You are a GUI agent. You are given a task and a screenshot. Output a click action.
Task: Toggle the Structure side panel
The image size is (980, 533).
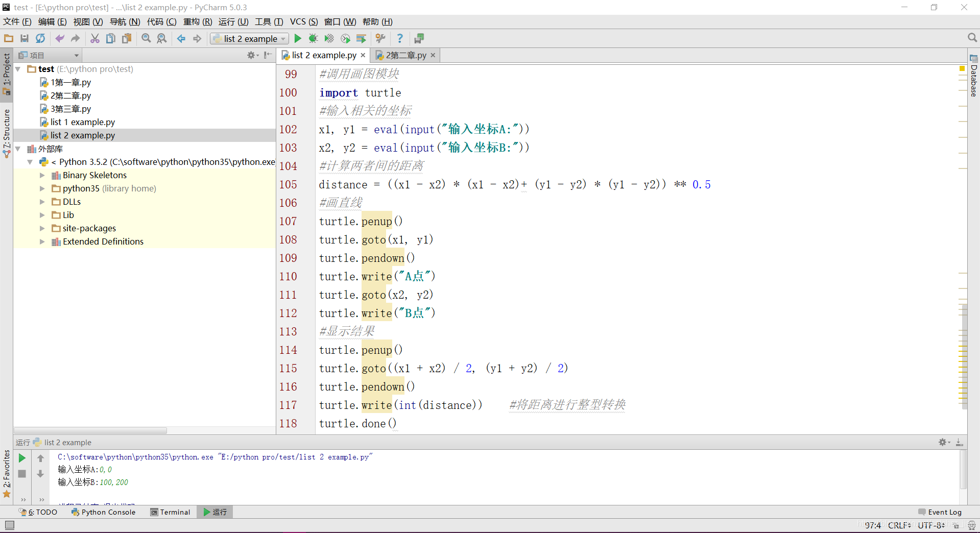(7, 133)
